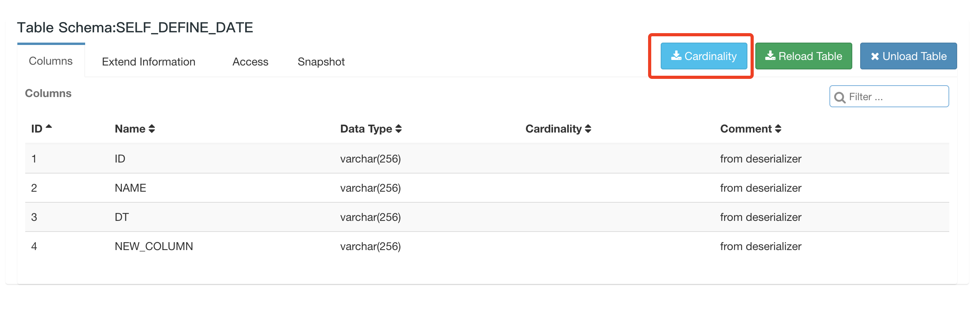Click the Name column sort icon
The image size is (980, 325).
point(152,129)
